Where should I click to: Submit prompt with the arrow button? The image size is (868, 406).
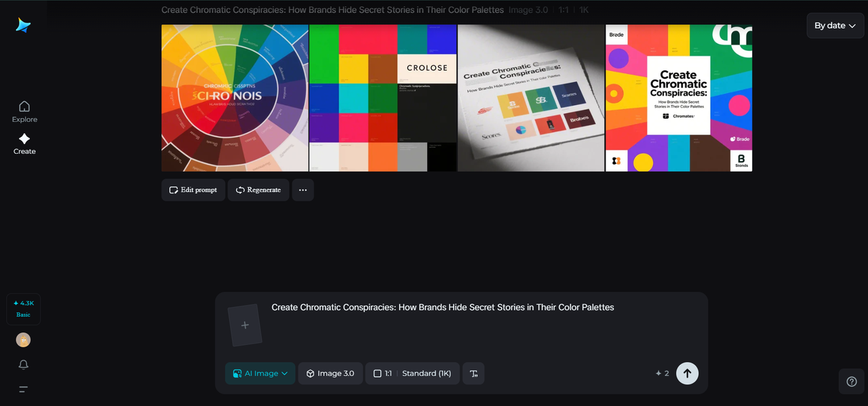point(687,373)
